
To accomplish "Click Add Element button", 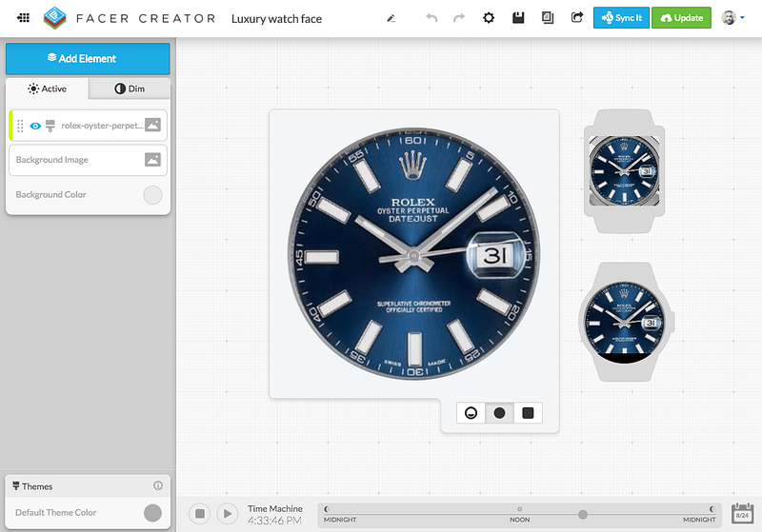I will [88, 59].
